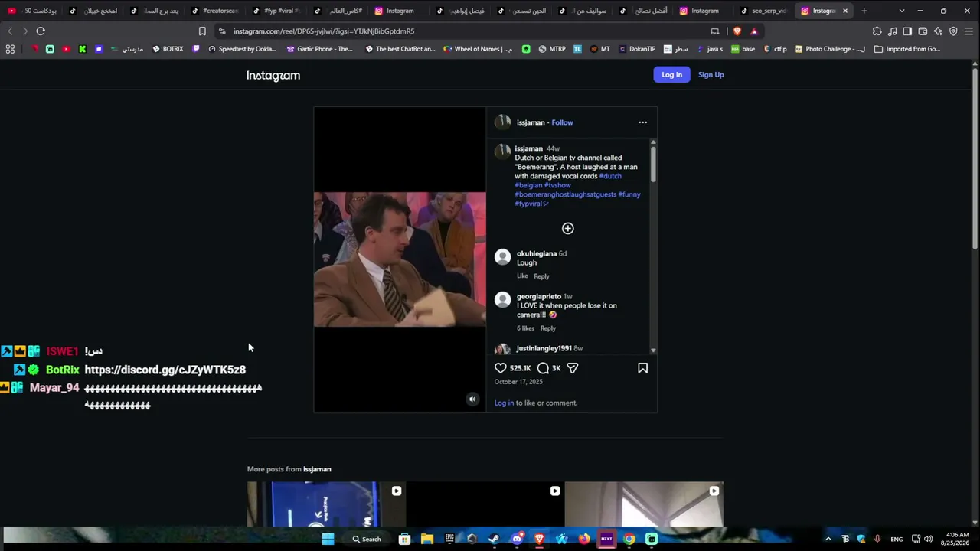The height and width of the screenshot is (551, 980).
Task: Play the reel video
Action: pyautogui.click(x=400, y=259)
